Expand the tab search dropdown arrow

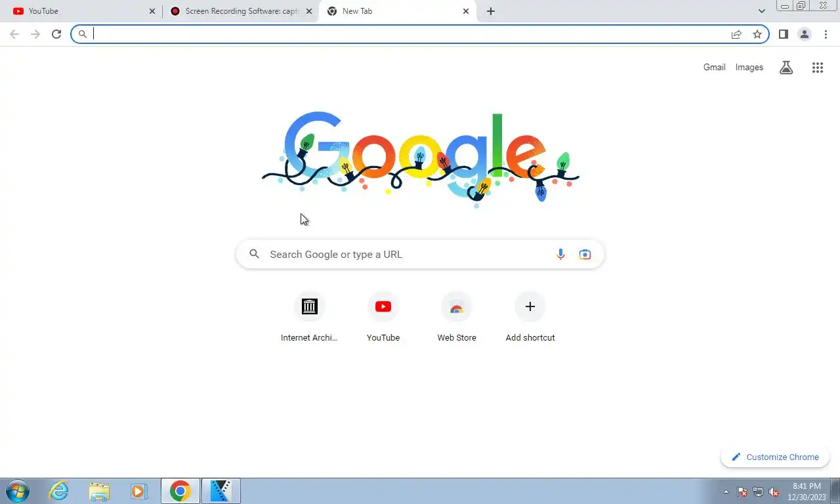tap(761, 11)
